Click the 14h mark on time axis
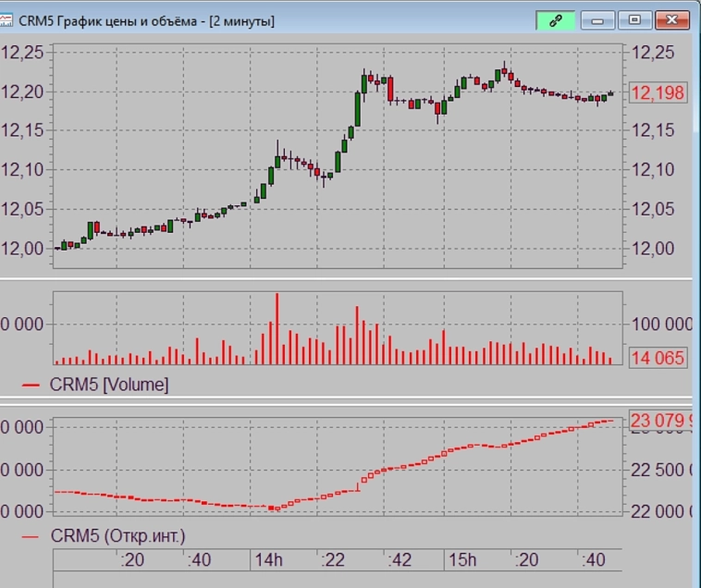Screen dimensions: 701x588 pos(266,560)
